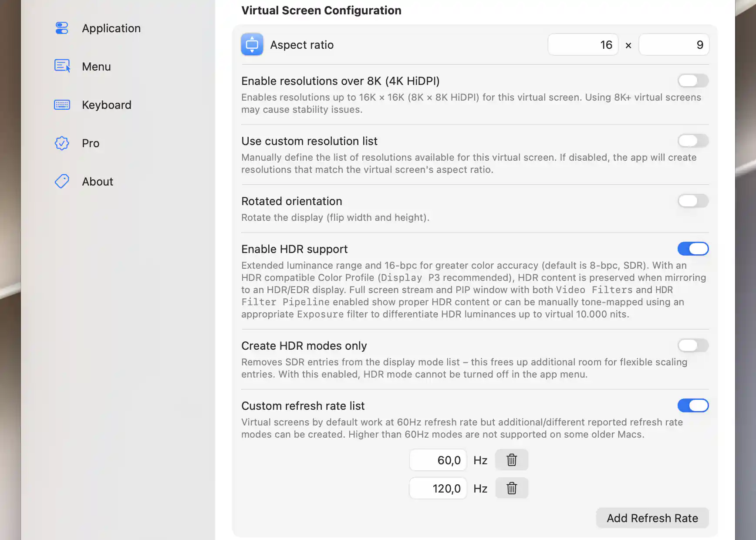
Task: Click the Create HDR modes only label
Action: (x=304, y=346)
